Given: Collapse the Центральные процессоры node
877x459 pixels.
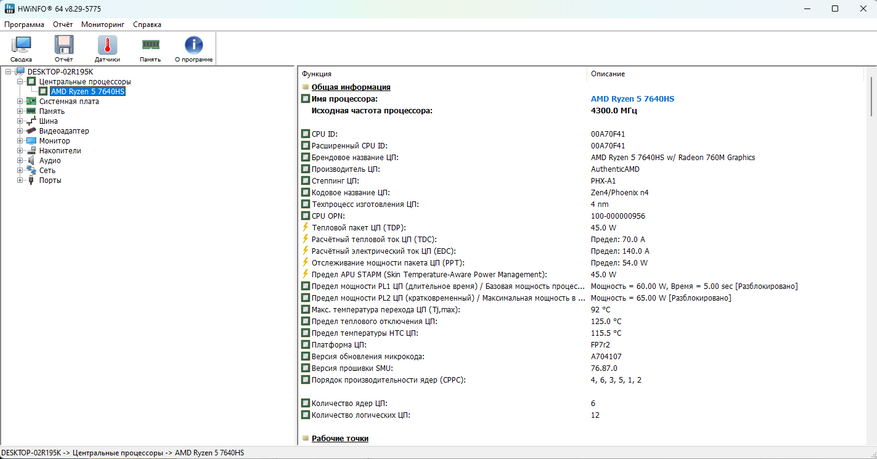Looking at the screenshot, I should 20,82.
